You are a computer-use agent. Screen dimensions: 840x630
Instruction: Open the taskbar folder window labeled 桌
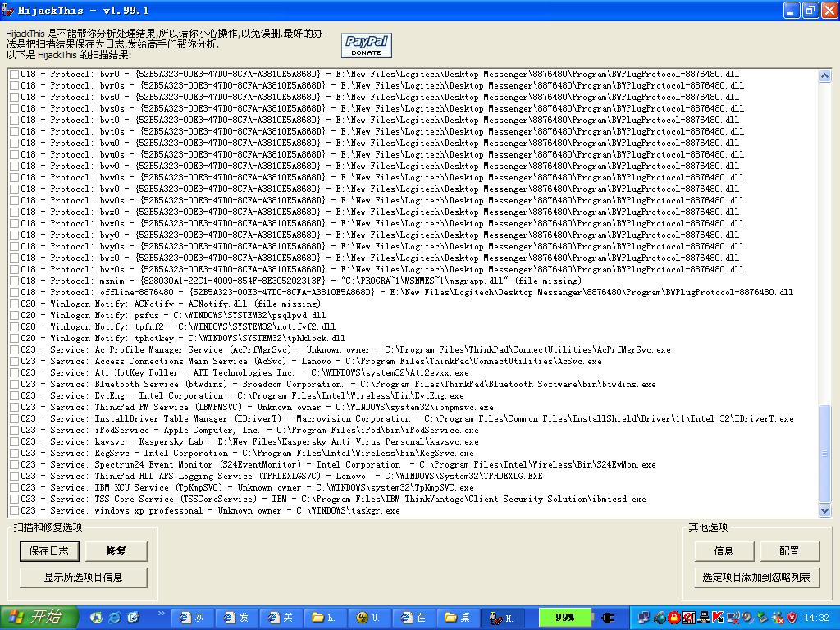(458, 618)
